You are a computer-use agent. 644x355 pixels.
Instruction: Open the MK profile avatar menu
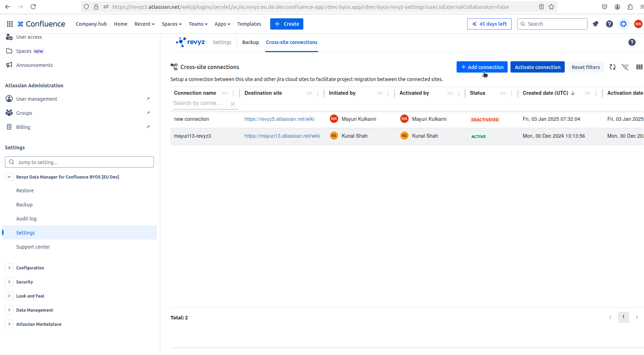pyautogui.click(x=638, y=24)
